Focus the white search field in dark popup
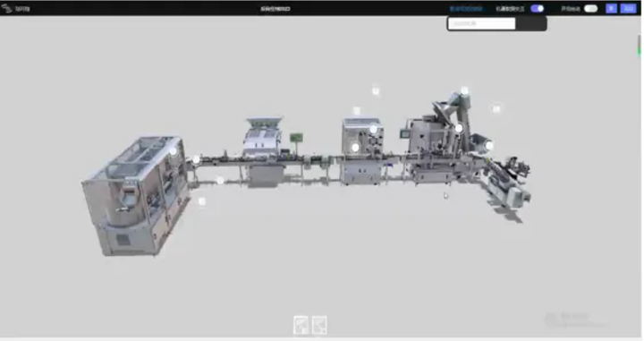Viewport: 644px width, 341px height. tap(482, 23)
